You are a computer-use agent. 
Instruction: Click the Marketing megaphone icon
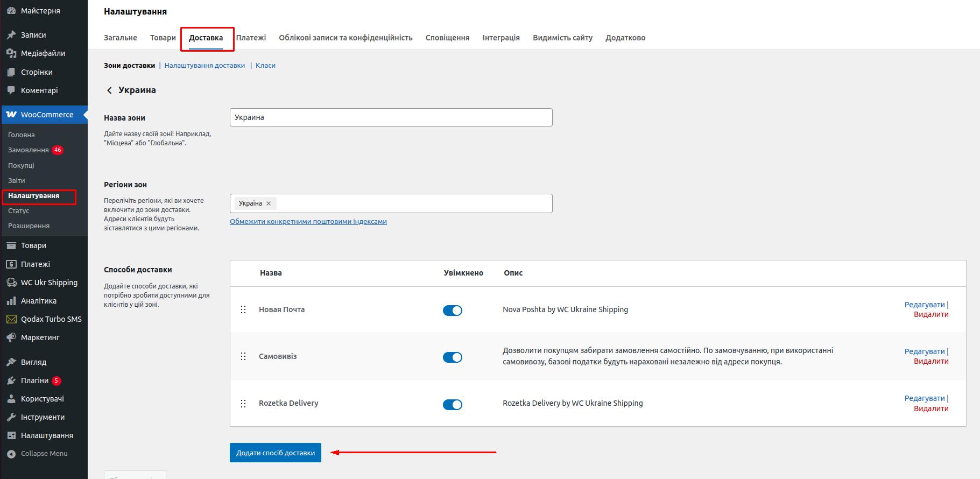coord(11,337)
